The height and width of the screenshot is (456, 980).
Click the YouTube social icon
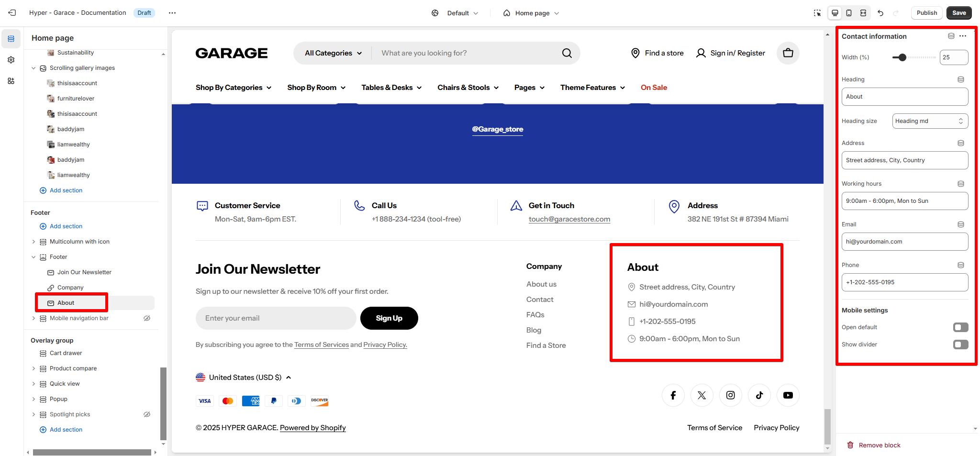[788, 395]
